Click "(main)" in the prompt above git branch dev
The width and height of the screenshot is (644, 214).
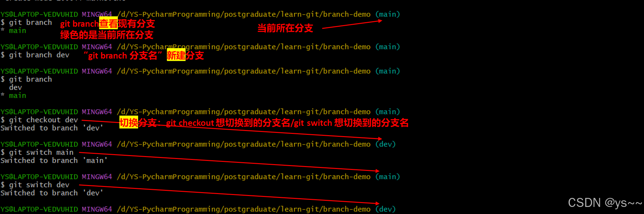coord(388,47)
